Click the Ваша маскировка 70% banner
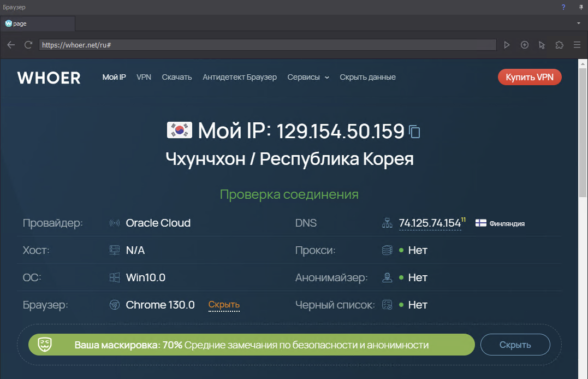The height and width of the screenshot is (379, 588). (252, 345)
